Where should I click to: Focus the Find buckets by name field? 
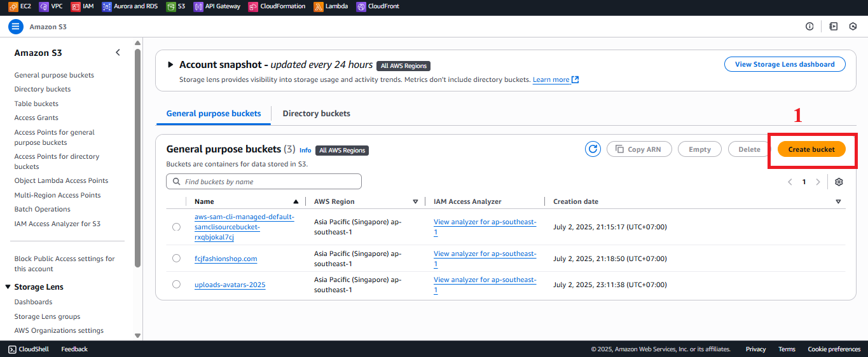click(x=264, y=182)
